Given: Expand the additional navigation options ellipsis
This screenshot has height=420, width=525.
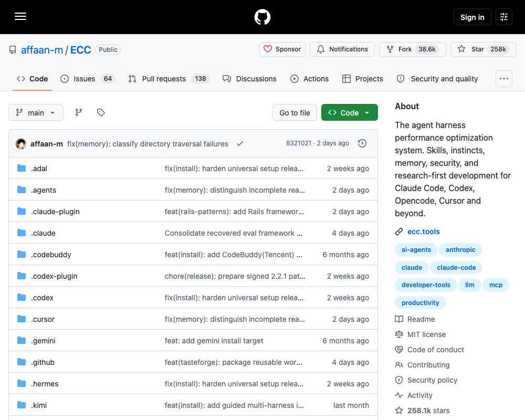Looking at the screenshot, I should tap(504, 79).
